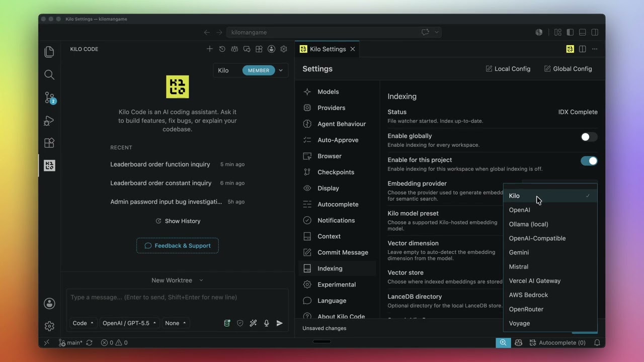Click the Feedback & Support button
Screen dimensions: 644x362
coord(178,246)
